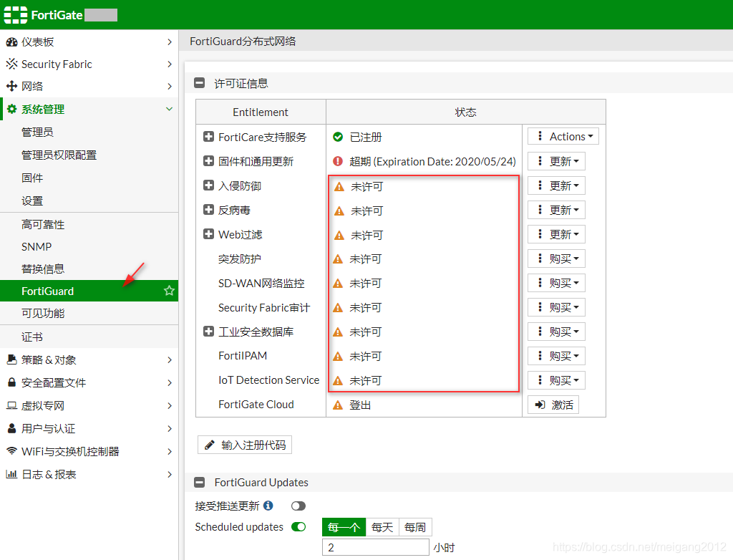The width and height of the screenshot is (733, 560).
Task: Open the 购买 dropdown for IoT Detection Service
Action: point(556,380)
